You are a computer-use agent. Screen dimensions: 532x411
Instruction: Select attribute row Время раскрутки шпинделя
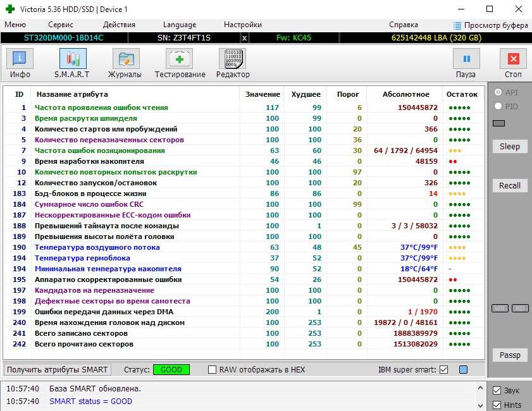244,118
